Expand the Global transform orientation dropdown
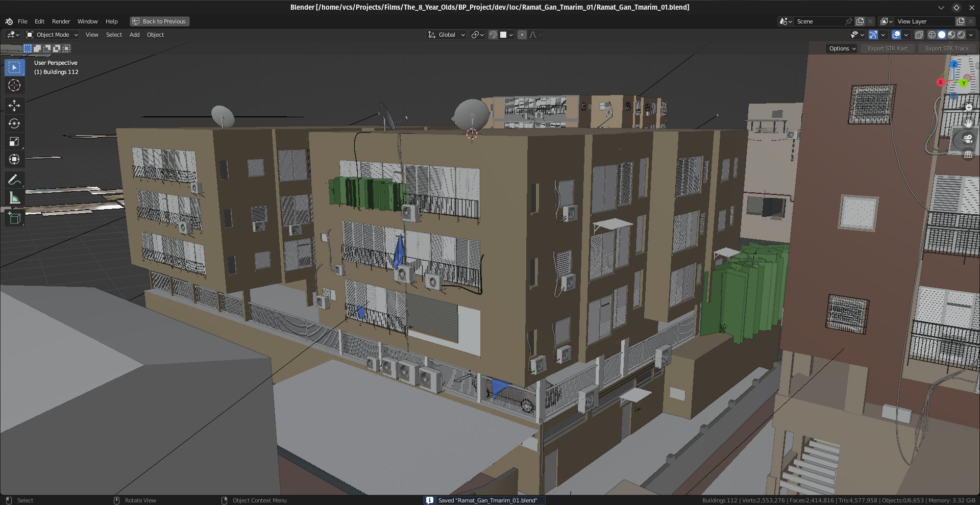This screenshot has width=980, height=505. (447, 35)
